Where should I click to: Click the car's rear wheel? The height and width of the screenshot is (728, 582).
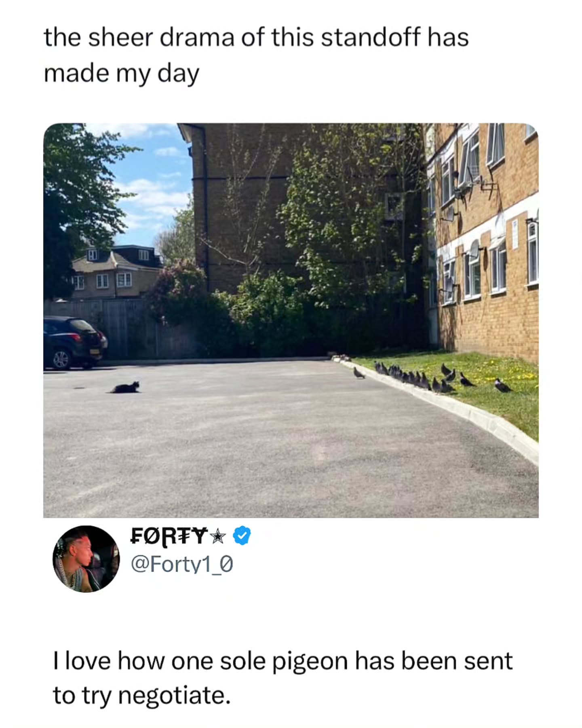tap(61, 359)
